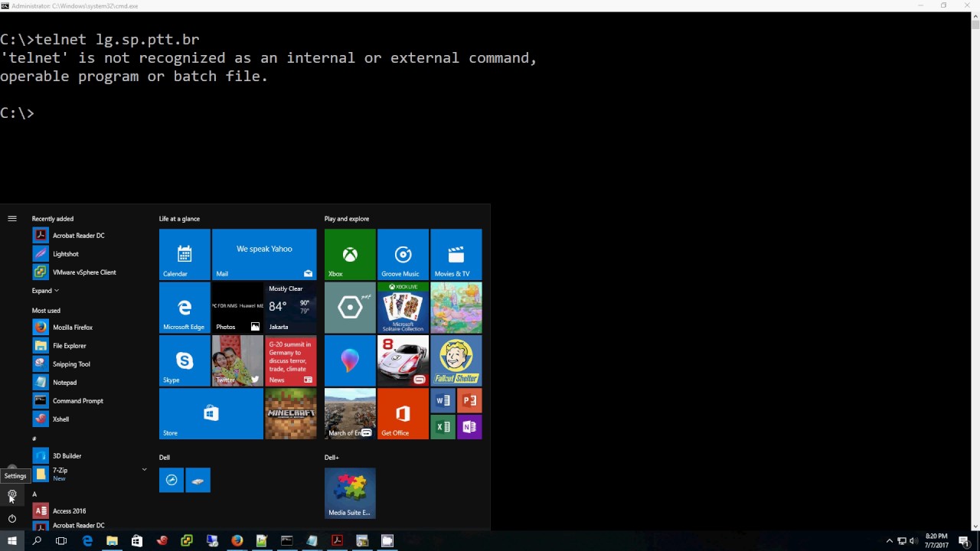Open Adobe Acrobat from the taskbar
The height and width of the screenshot is (551, 980).
point(337,541)
